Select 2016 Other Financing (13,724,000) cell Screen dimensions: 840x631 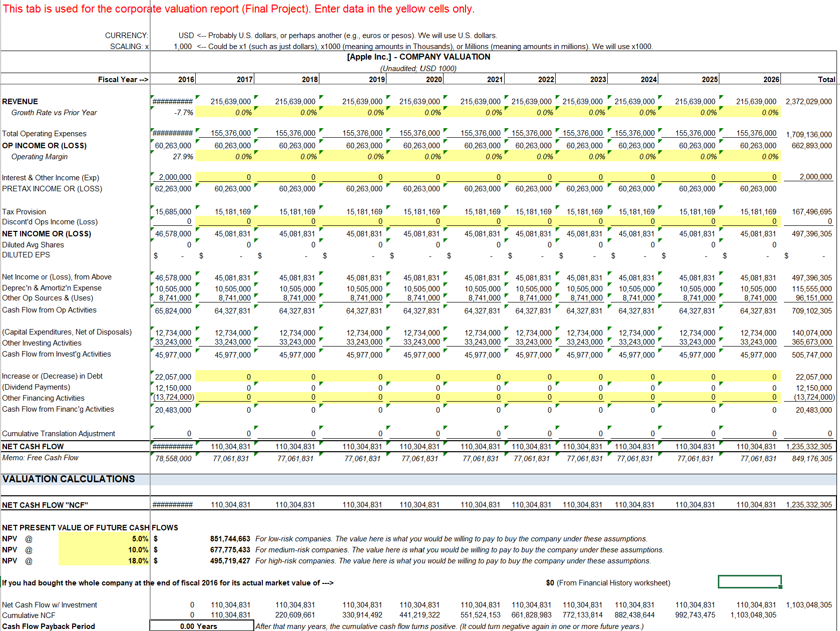[173, 397]
